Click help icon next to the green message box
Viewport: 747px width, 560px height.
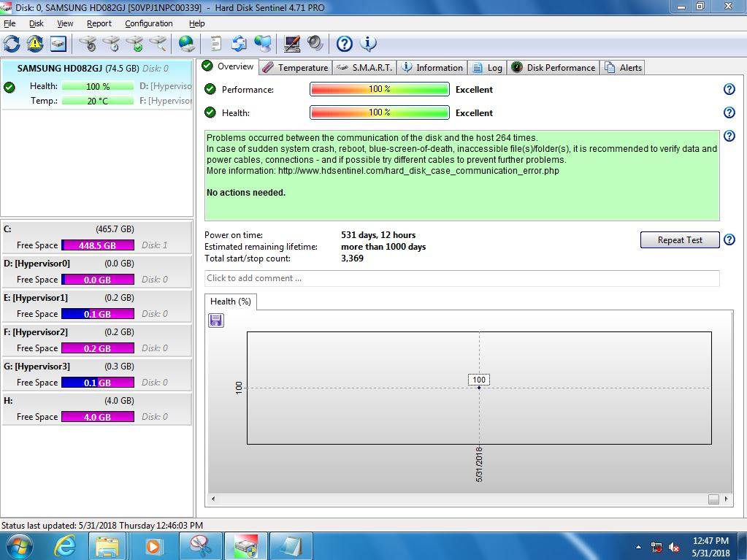(x=729, y=136)
